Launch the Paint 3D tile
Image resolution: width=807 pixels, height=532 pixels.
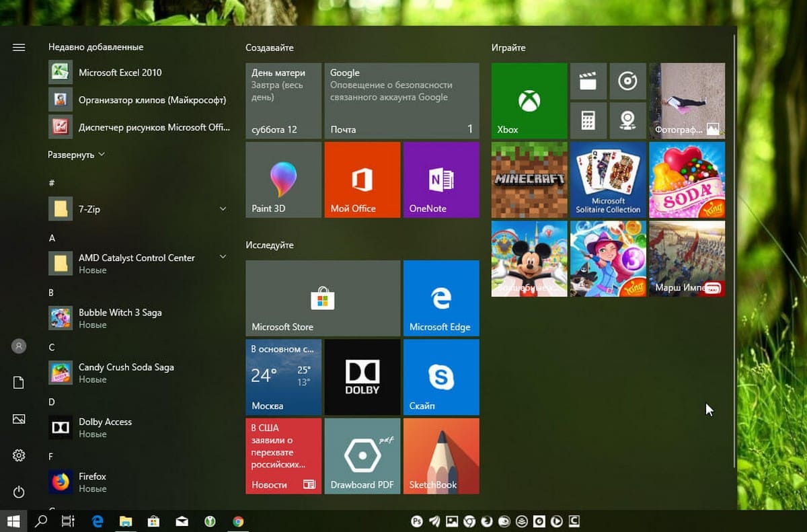(284, 180)
